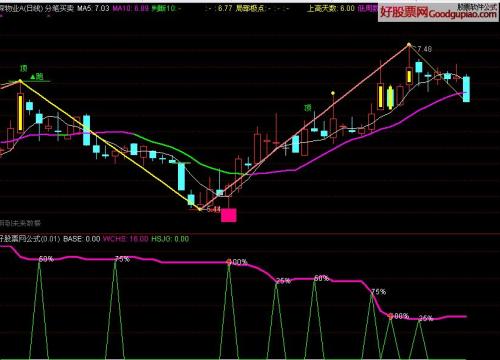Select the tall yellow candlestick at left

(20, 113)
